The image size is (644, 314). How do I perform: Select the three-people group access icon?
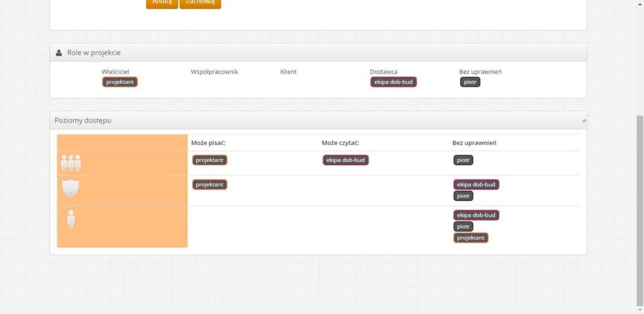[x=70, y=163]
